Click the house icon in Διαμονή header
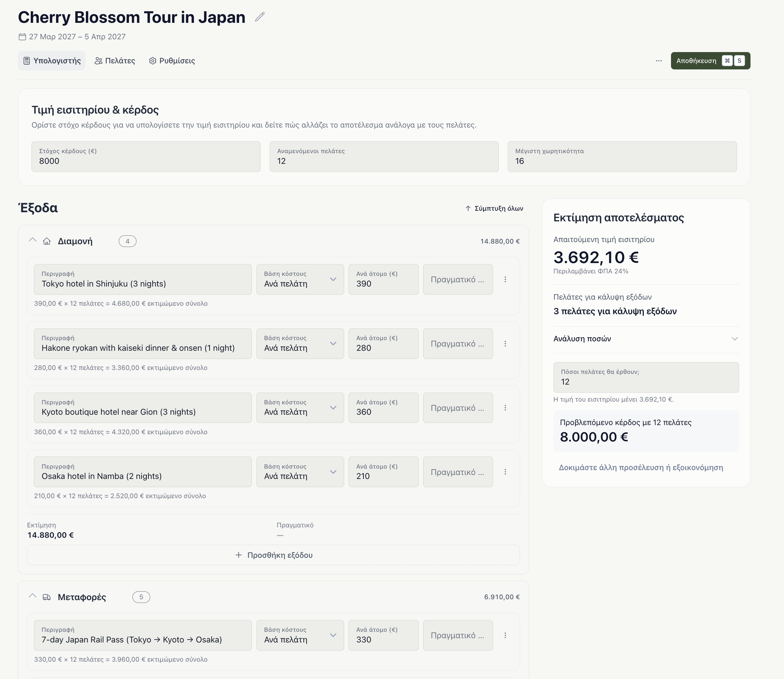 click(x=47, y=241)
